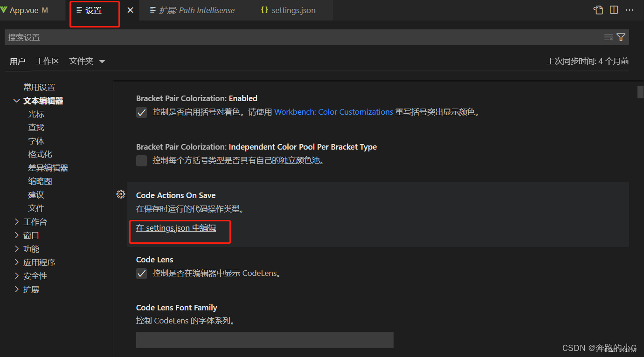Open Workbench: Color Customizations link

333,112
